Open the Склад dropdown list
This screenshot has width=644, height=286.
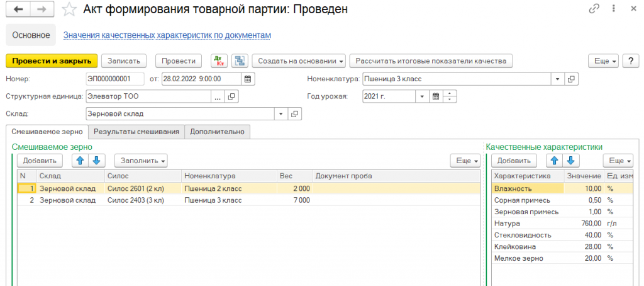(x=280, y=114)
